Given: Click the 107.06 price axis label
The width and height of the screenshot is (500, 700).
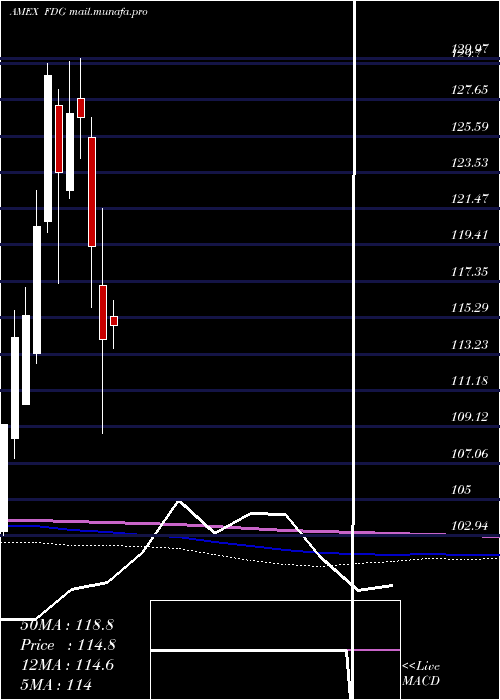Looking at the screenshot, I should (x=470, y=454).
